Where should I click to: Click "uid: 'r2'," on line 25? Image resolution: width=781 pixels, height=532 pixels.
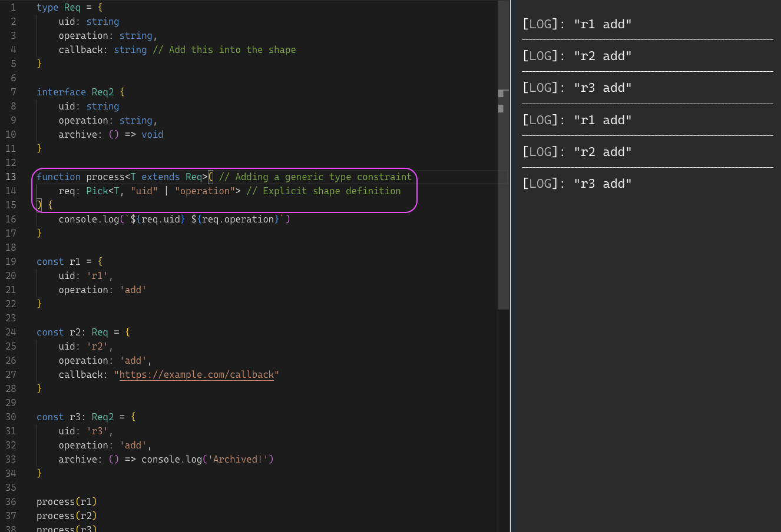[86, 346]
